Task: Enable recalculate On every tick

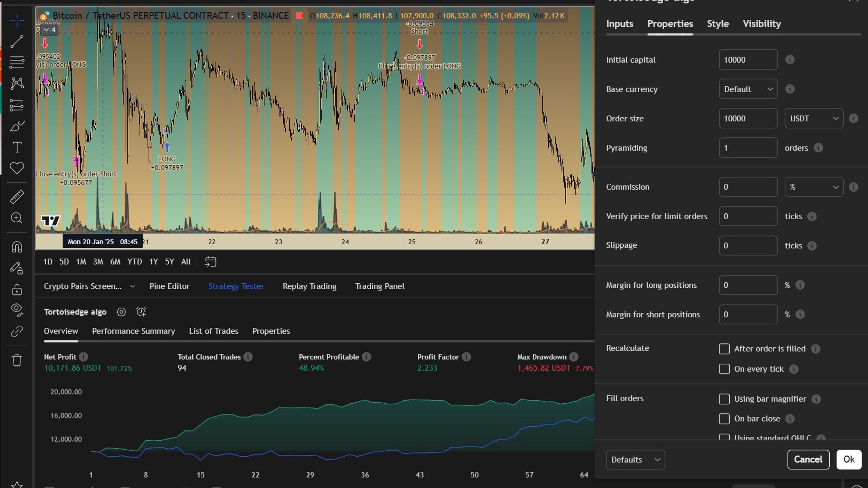Action: [x=724, y=369]
